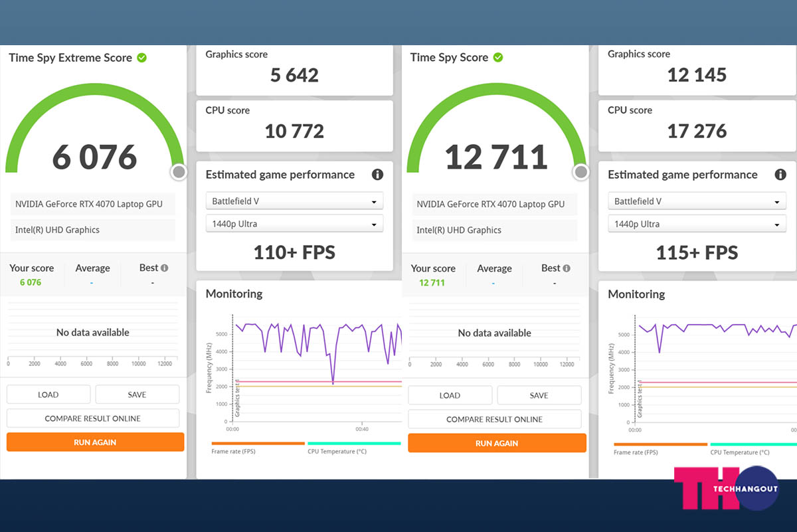Click No data available in Time Spy chart
This screenshot has height=532, width=797.
(495, 333)
